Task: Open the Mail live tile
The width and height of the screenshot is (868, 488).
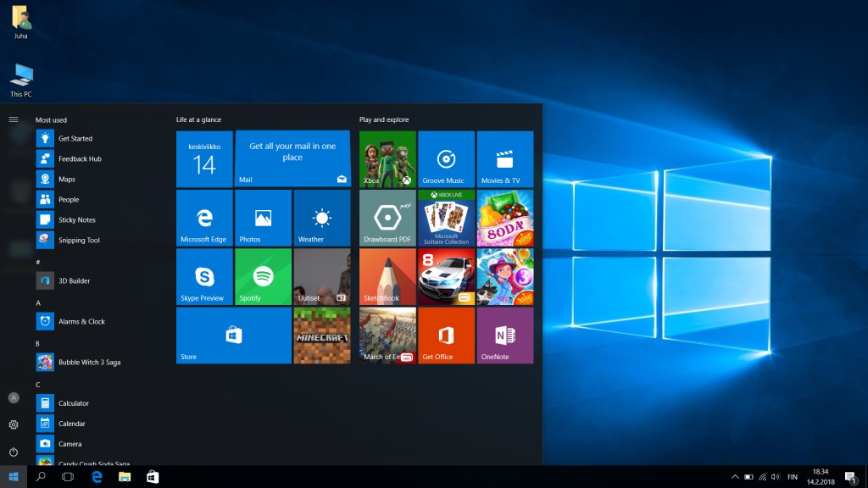Action: [292, 159]
